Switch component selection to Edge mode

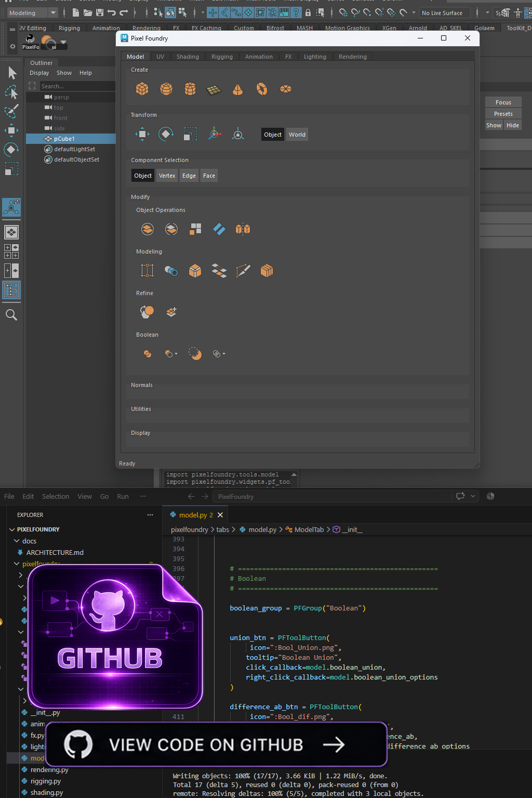click(189, 176)
